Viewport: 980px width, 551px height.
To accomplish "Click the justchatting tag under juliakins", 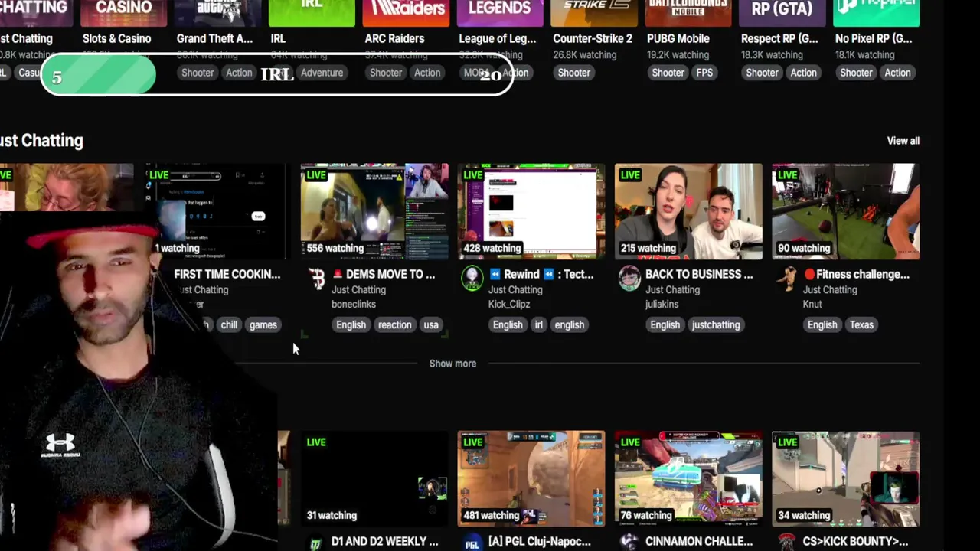I will [x=716, y=324].
